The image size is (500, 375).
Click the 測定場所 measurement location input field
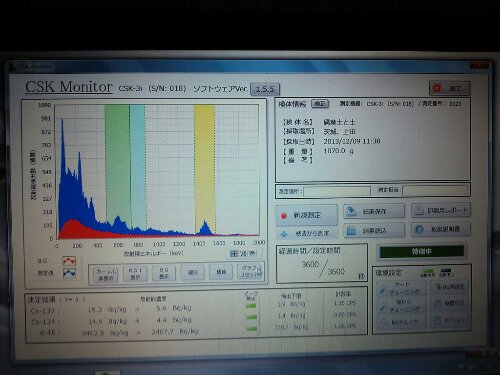pos(337,191)
